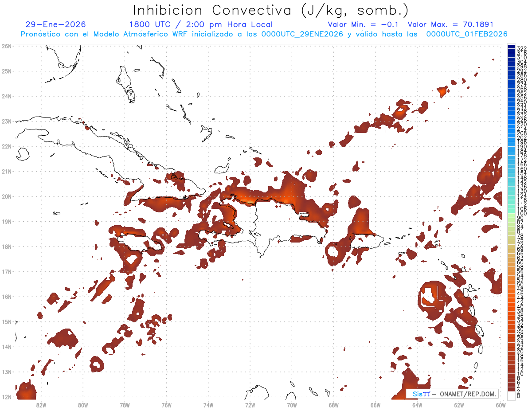Click the legend value "72"
This screenshot has width=532, height=411.
tap(520, 244)
